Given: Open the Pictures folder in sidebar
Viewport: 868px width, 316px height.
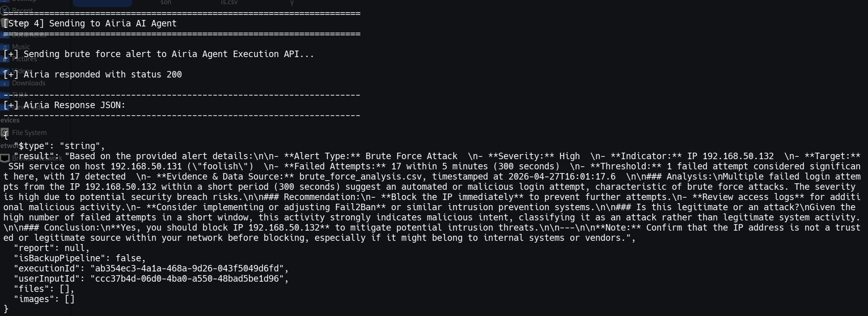Looking at the screenshot, I should (x=24, y=59).
